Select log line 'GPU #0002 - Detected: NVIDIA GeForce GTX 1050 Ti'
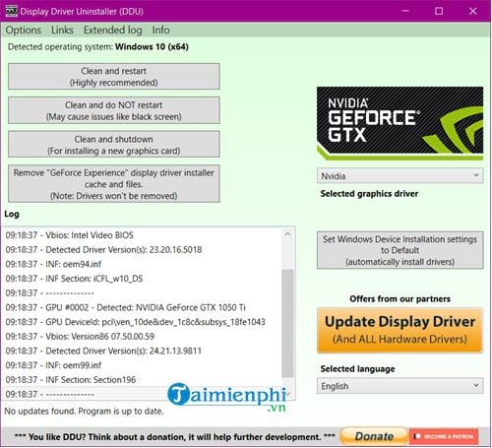 pos(125,307)
